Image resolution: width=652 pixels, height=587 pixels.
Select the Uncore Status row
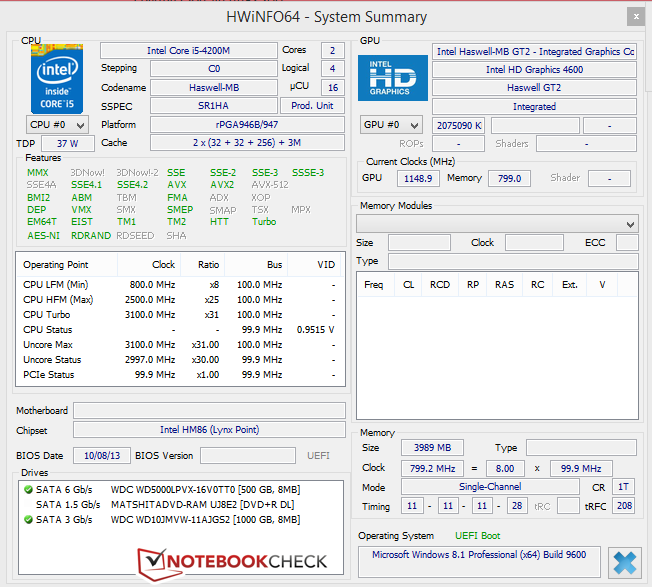(179, 360)
